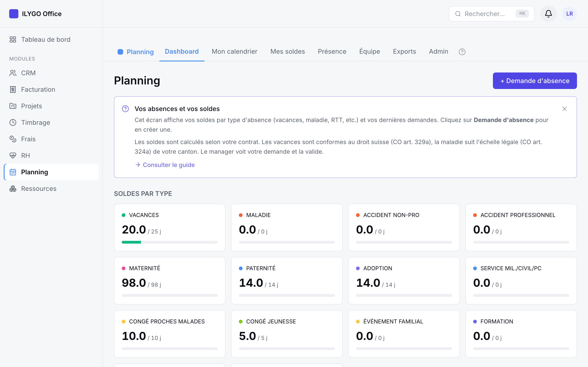Click the CRM people icon in the sidebar
This screenshot has width=588, height=367.
[x=13, y=73]
